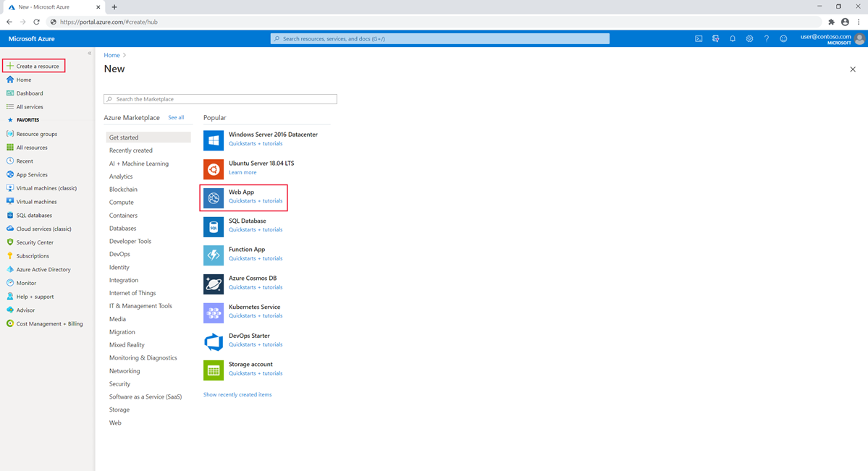Viewport: 868px width, 471px height.
Task: Click the Ubuntu Server icon
Action: pyautogui.click(x=213, y=169)
